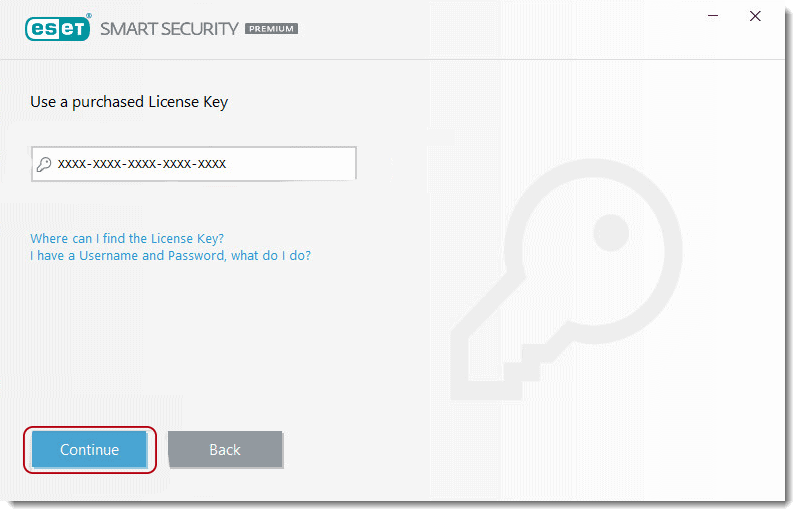This screenshot has height=510, width=794.
Task: Click the xxxx placeholder text in License Key field
Action: [x=142, y=164]
